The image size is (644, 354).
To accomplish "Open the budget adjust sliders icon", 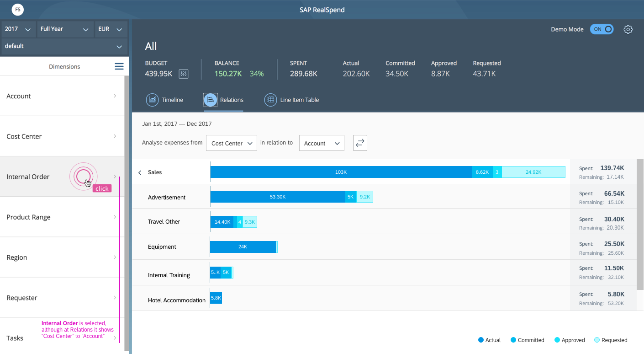I will coord(184,74).
